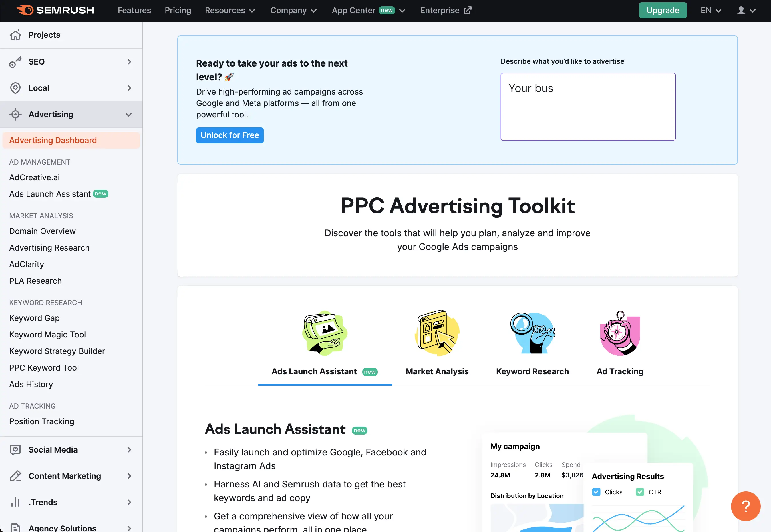Expand the Agency Solutions sidebar section

[129, 528]
